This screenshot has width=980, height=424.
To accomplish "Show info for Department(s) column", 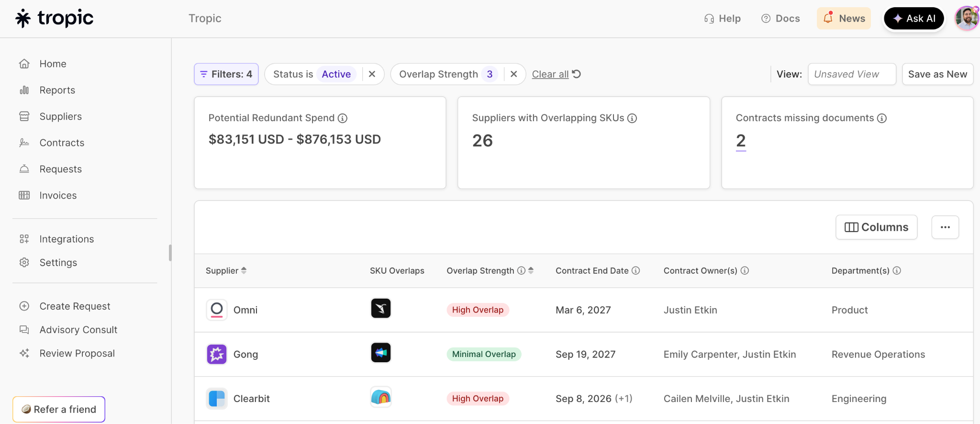I will pyautogui.click(x=897, y=271).
